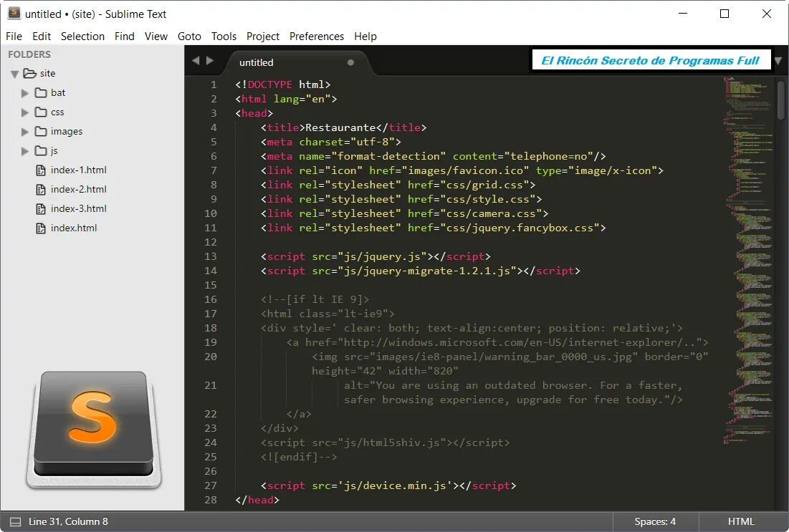Image resolution: width=789 pixels, height=532 pixels.
Task: Expand the css folder arrow
Action: pyautogui.click(x=24, y=112)
